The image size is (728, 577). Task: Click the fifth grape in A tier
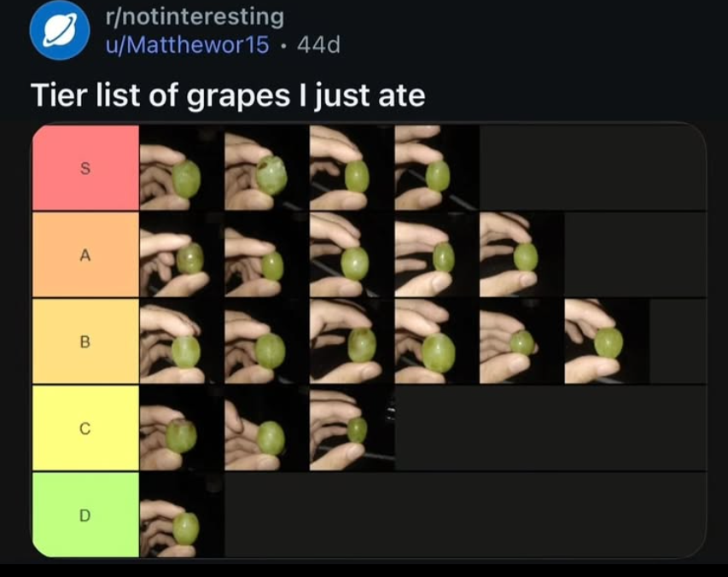(521, 254)
